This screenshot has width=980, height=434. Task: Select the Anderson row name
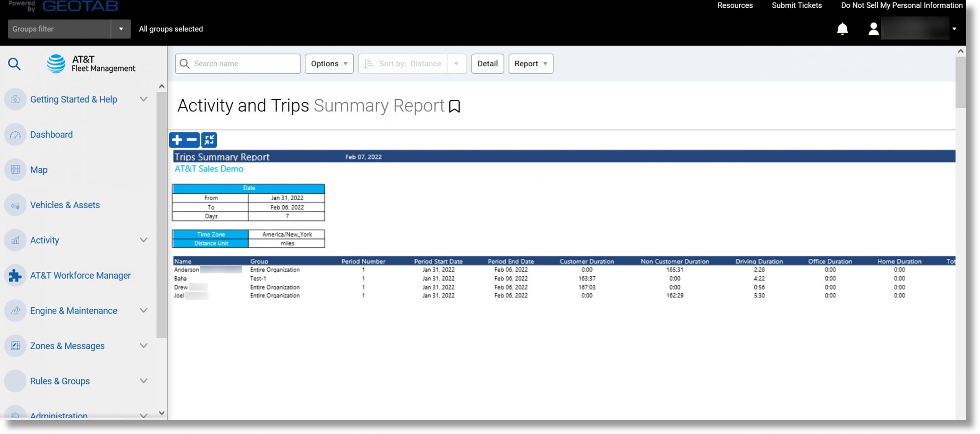point(186,270)
